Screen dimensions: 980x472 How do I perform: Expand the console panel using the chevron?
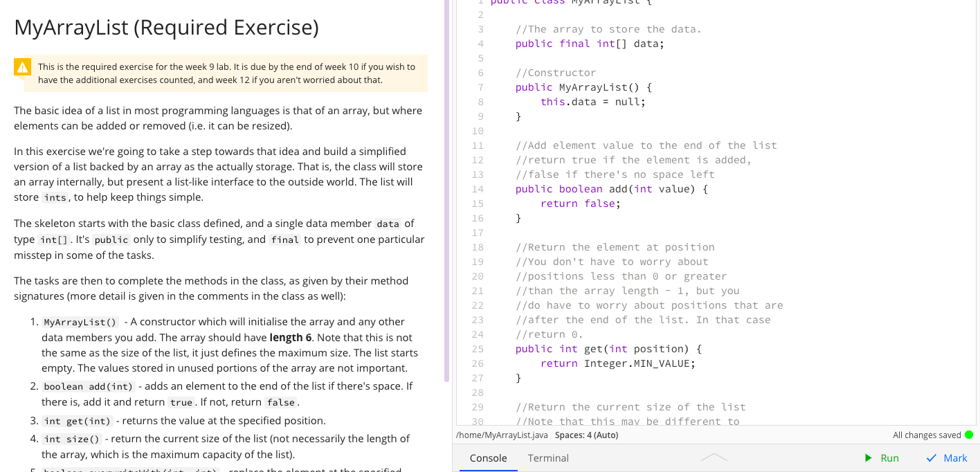[x=714, y=457]
